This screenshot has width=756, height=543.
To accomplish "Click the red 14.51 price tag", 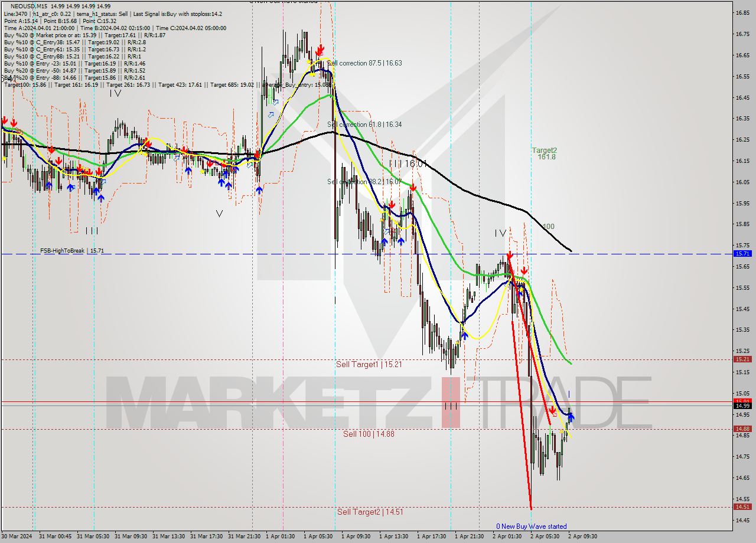I will 742,506.
